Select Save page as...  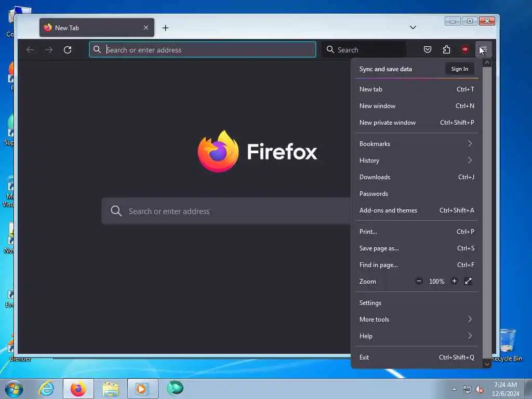pyautogui.click(x=417, y=248)
